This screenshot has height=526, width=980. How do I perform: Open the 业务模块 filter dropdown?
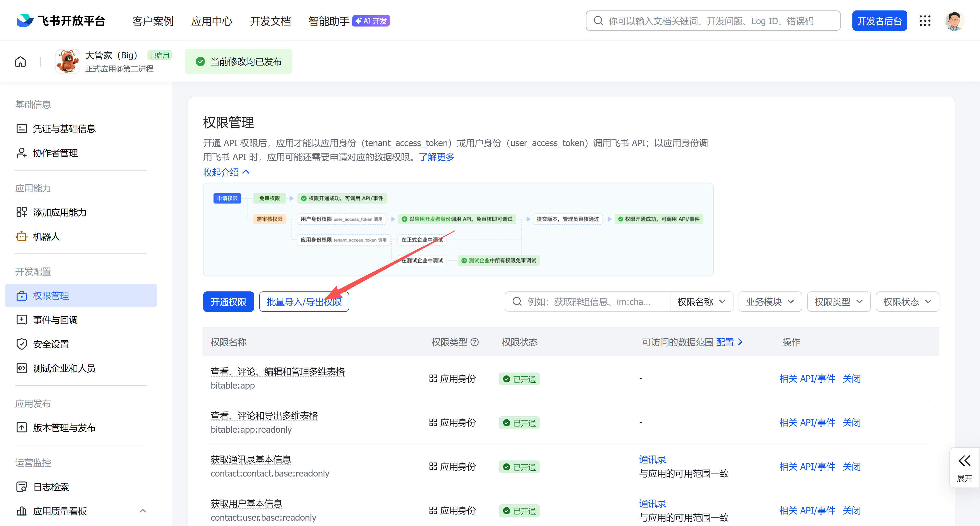point(770,302)
